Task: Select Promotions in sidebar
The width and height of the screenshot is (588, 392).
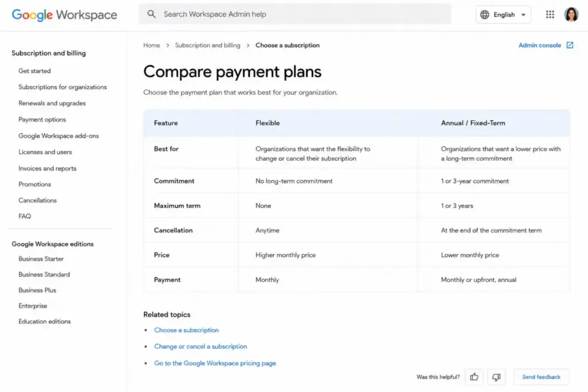Action: (x=34, y=184)
